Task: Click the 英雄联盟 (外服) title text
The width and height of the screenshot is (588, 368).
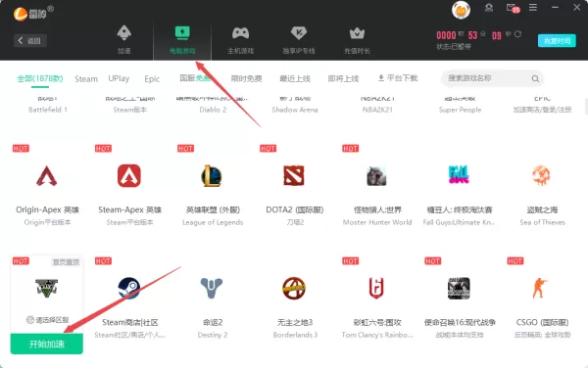Action: tap(213, 209)
